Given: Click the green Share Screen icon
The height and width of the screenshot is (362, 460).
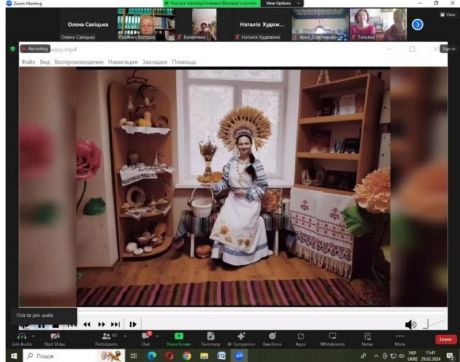Looking at the screenshot, I should 179,336.
